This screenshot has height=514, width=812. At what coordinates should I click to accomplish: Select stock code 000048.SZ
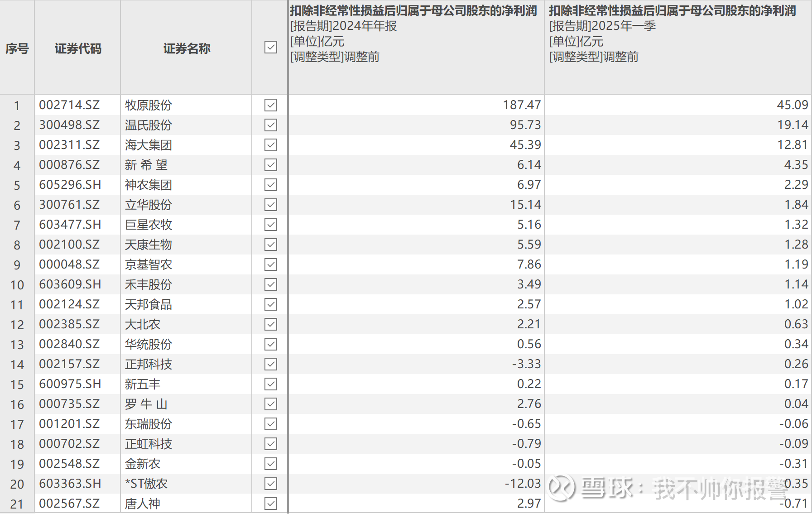point(69,264)
